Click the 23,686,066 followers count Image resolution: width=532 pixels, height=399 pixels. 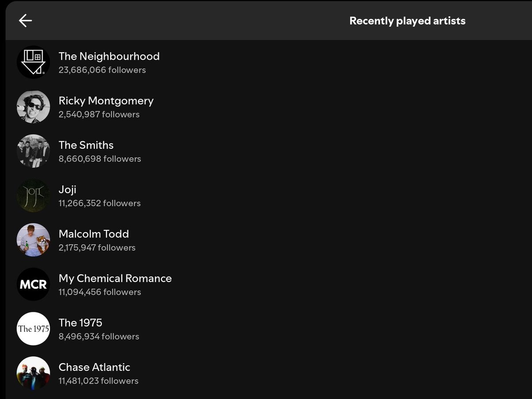pyautogui.click(x=102, y=70)
